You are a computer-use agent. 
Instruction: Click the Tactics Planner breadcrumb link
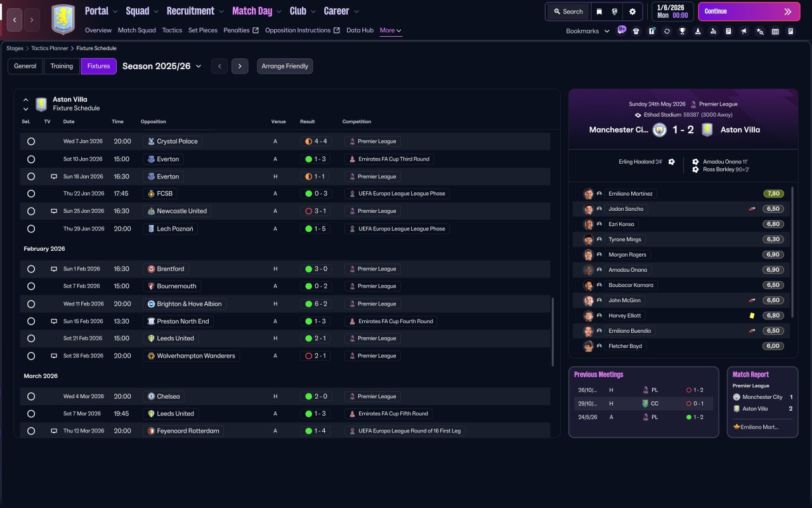pos(50,48)
